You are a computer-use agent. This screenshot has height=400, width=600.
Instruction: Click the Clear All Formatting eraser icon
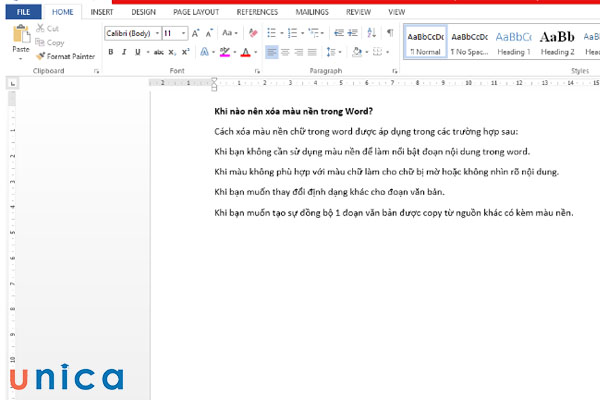pyautogui.click(x=255, y=33)
